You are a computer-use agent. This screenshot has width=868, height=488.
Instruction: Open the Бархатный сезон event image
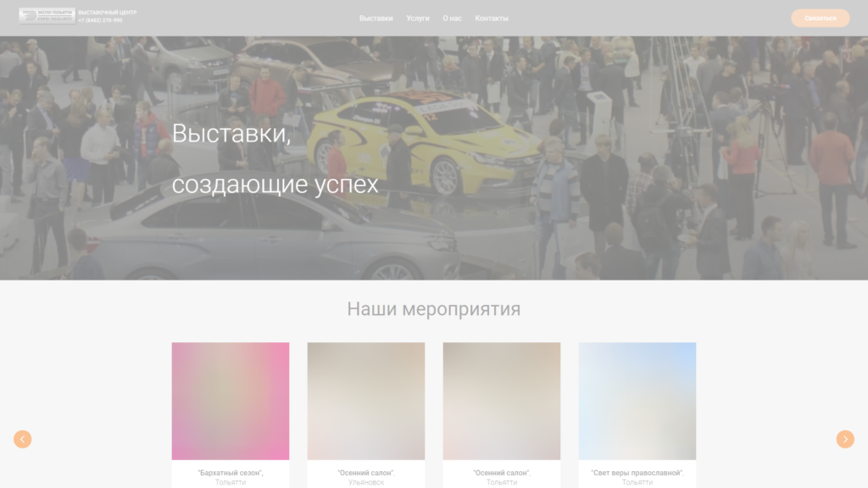coord(231,401)
